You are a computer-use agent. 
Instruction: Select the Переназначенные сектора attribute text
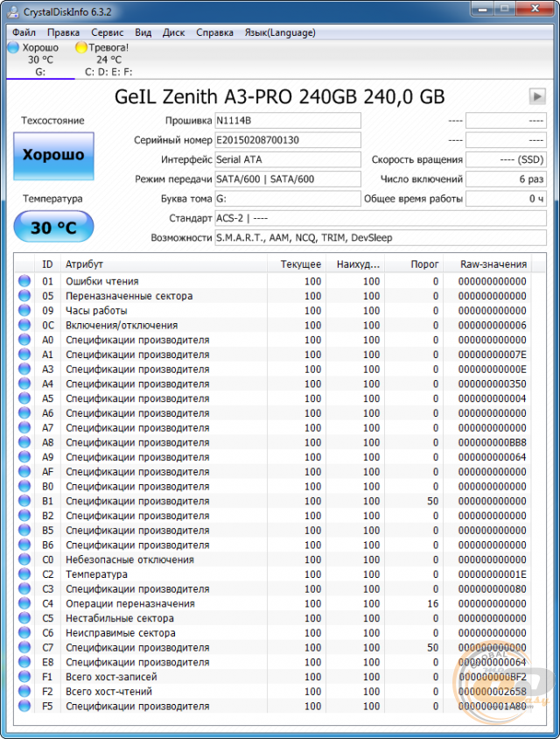[129, 296]
